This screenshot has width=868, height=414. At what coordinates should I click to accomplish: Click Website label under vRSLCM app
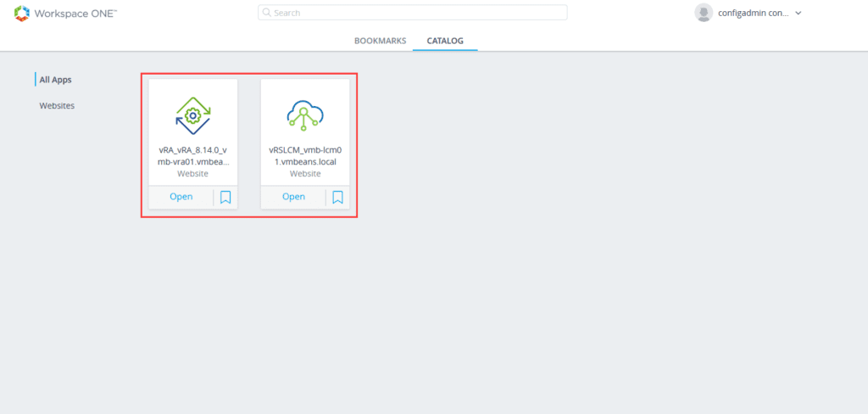305,173
